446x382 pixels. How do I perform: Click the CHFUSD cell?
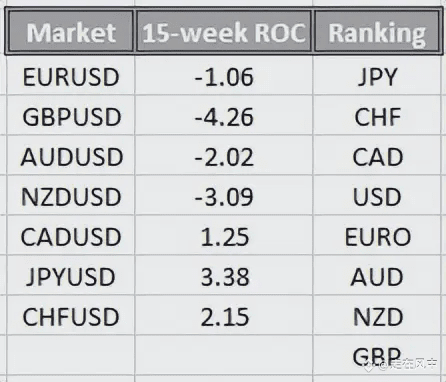(x=70, y=316)
